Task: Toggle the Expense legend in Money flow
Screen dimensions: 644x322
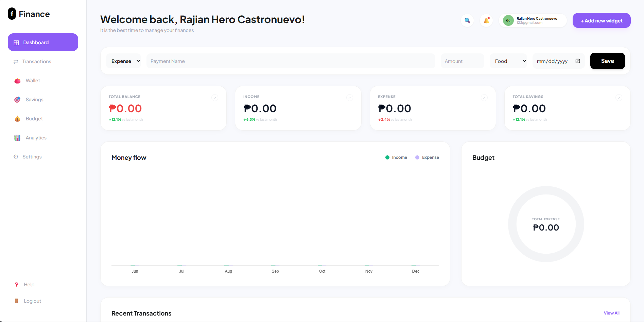Action: [427, 157]
